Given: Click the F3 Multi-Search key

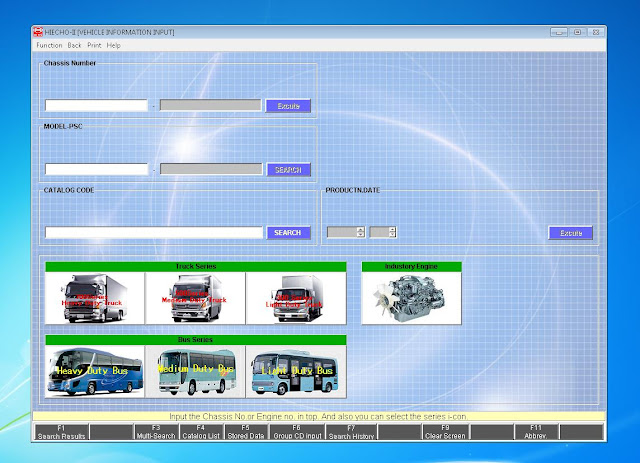Looking at the screenshot, I should coord(156,432).
